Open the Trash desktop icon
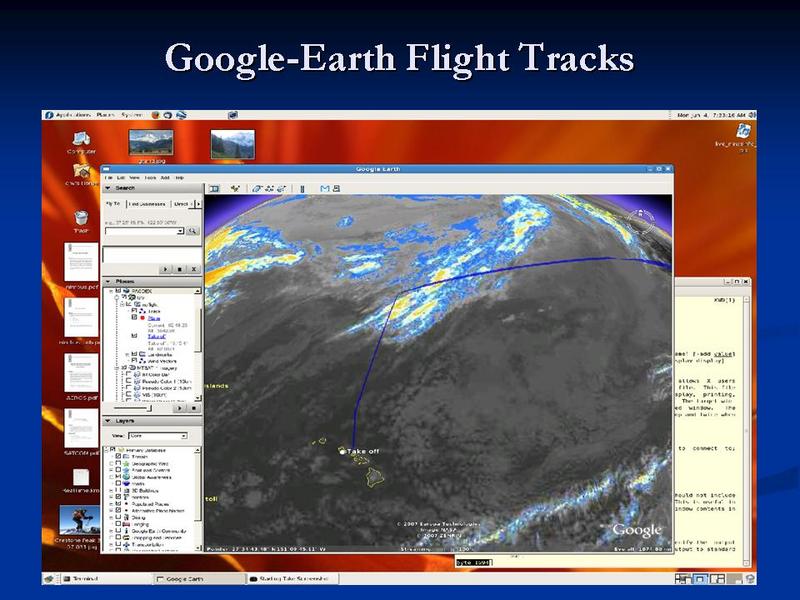Viewport: 800px width, 600px height. [x=81, y=218]
